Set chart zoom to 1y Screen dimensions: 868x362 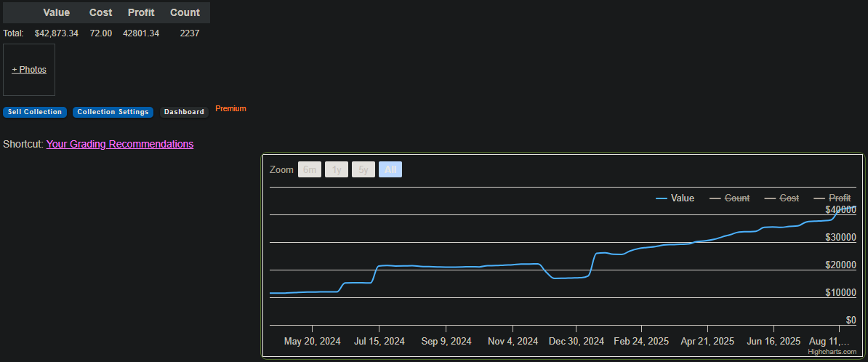coord(337,169)
